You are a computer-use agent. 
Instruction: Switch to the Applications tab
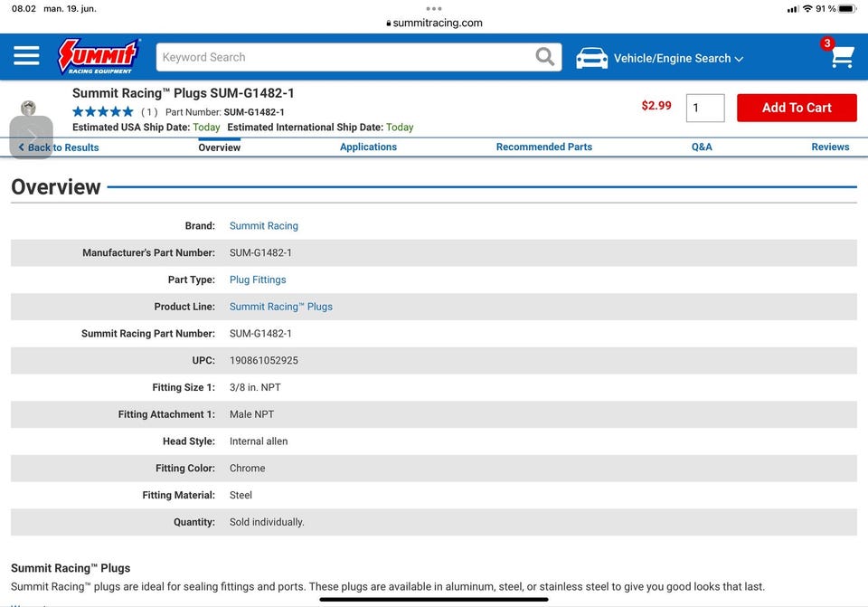368,147
